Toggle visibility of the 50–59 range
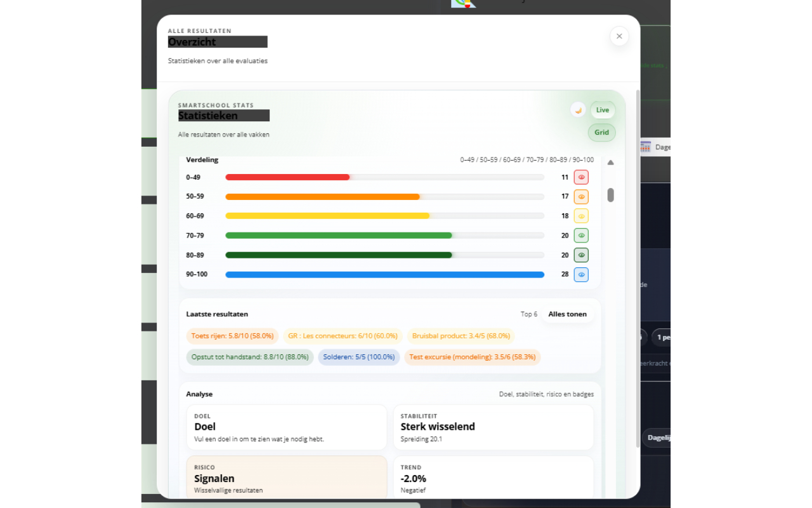The height and width of the screenshot is (508, 812). pos(581,197)
